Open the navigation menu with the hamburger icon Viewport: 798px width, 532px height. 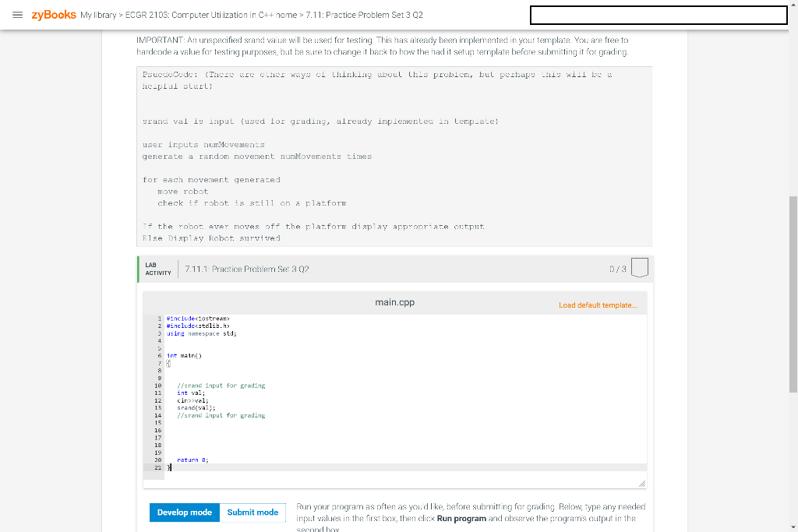(17, 14)
